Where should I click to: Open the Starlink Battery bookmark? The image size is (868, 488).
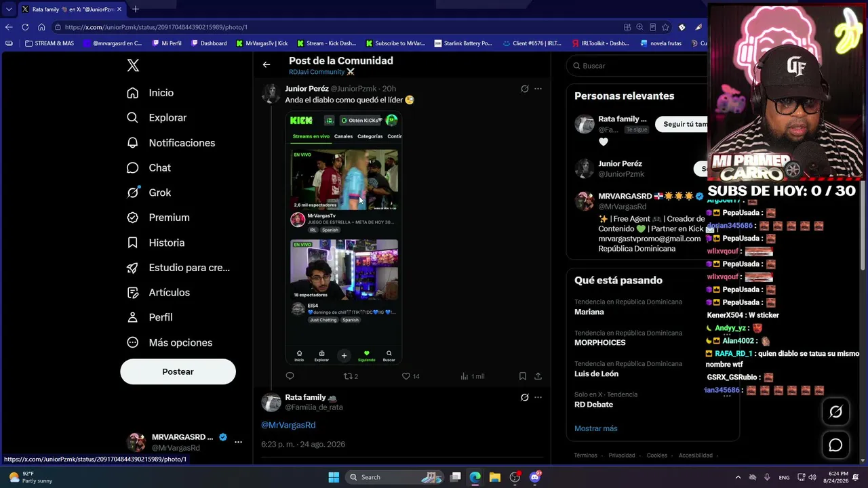pos(463,43)
